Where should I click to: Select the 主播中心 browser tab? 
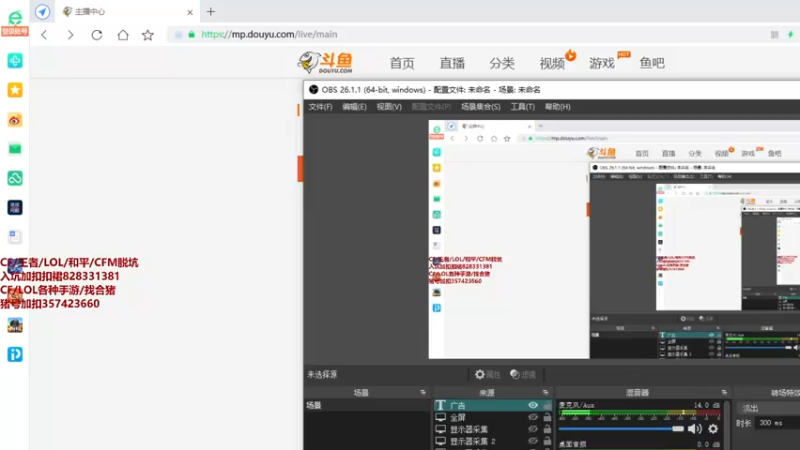click(x=128, y=12)
